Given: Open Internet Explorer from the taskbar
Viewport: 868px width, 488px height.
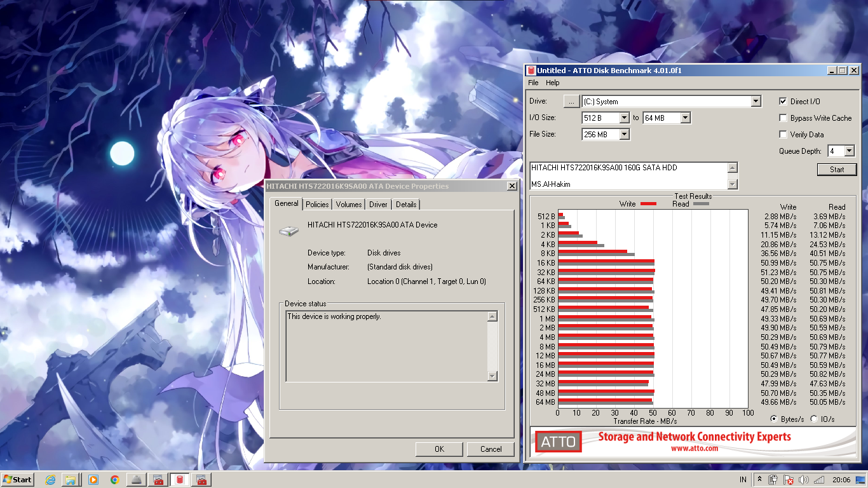Looking at the screenshot, I should pos(50,480).
